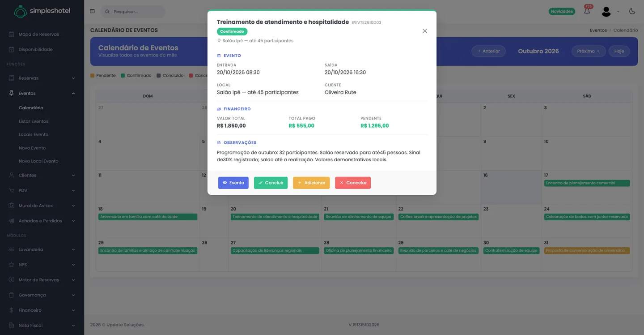
Task: Click the orange Adicionar button
Action: click(x=311, y=183)
